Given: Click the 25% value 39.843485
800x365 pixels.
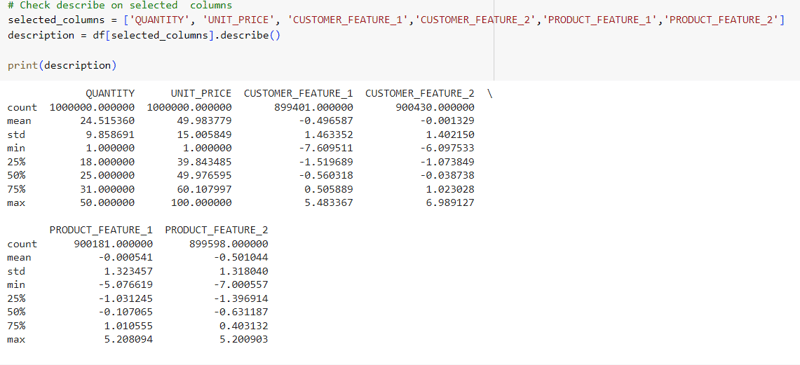Looking at the screenshot, I should (x=204, y=162).
